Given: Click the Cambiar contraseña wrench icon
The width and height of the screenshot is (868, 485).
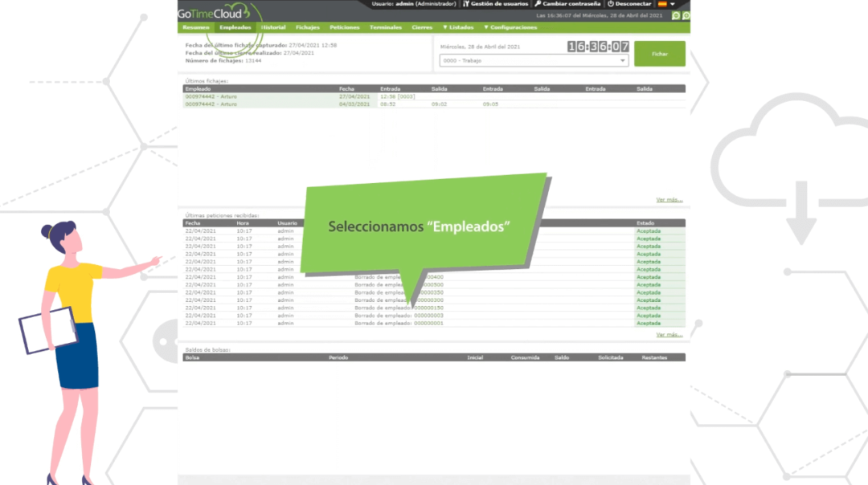Looking at the screenshot, I should [537, 4].
